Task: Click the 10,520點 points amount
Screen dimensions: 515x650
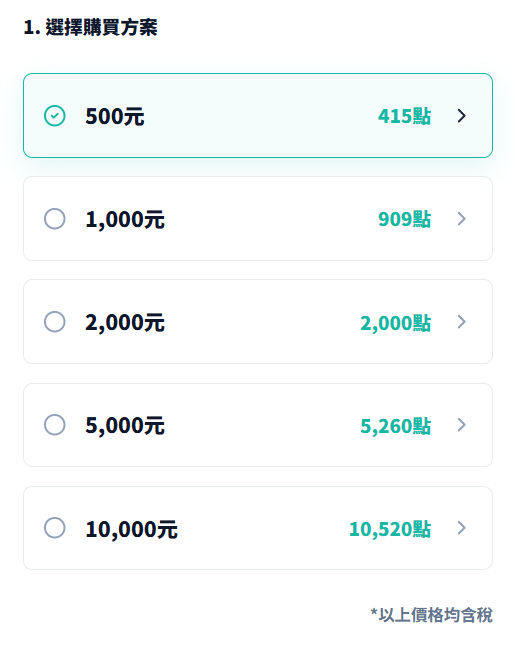Action: 390,529
